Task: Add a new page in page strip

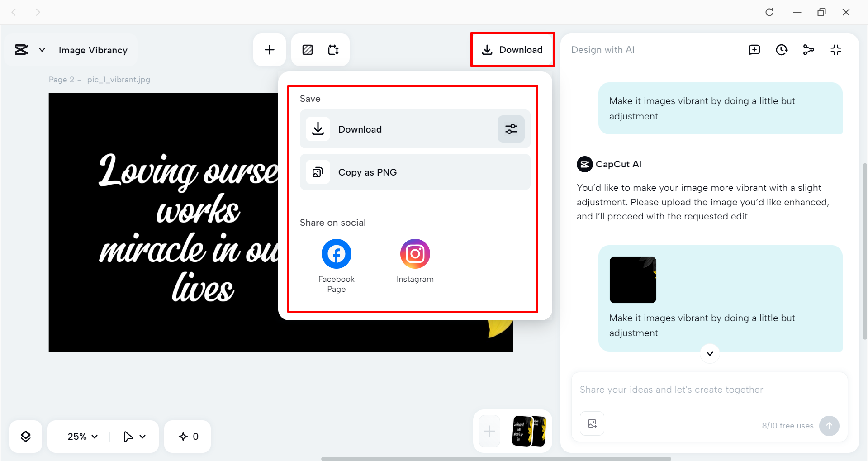Action: pyautogui.click(x=489, y=431)
